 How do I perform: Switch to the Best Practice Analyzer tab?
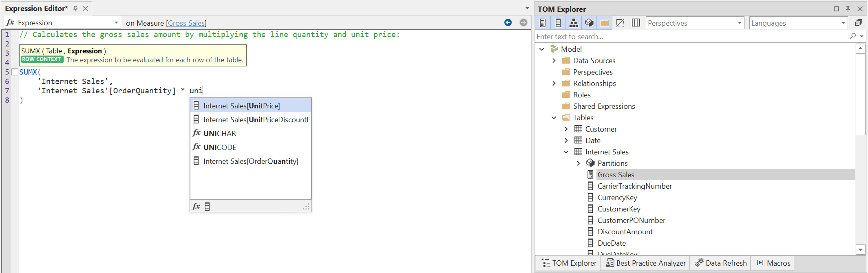pyautogui.click(x=645, y=263)
